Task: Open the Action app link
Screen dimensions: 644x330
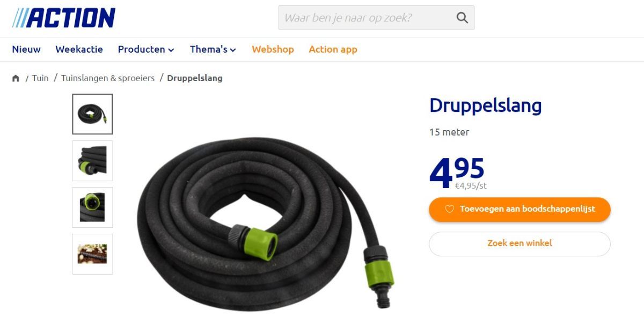Action: click(x=333, y=49)
